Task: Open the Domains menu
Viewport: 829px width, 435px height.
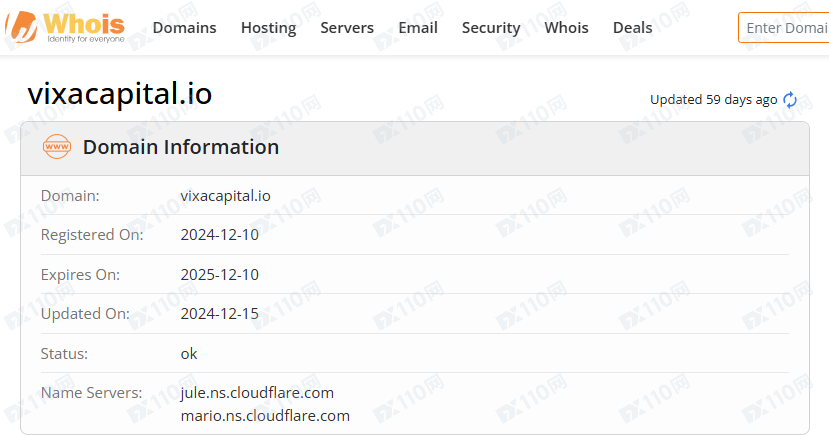Action: click(184, 28)
